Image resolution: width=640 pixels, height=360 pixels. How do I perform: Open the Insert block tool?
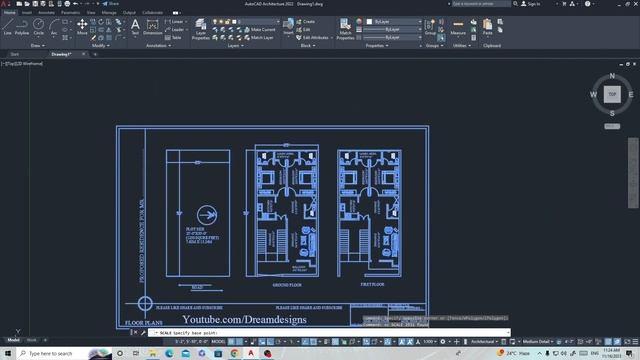[288, 27]
